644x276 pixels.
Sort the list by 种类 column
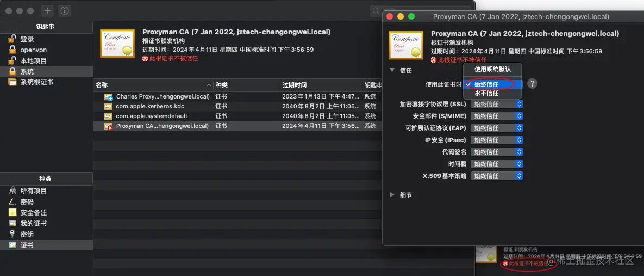coord(246,85)
